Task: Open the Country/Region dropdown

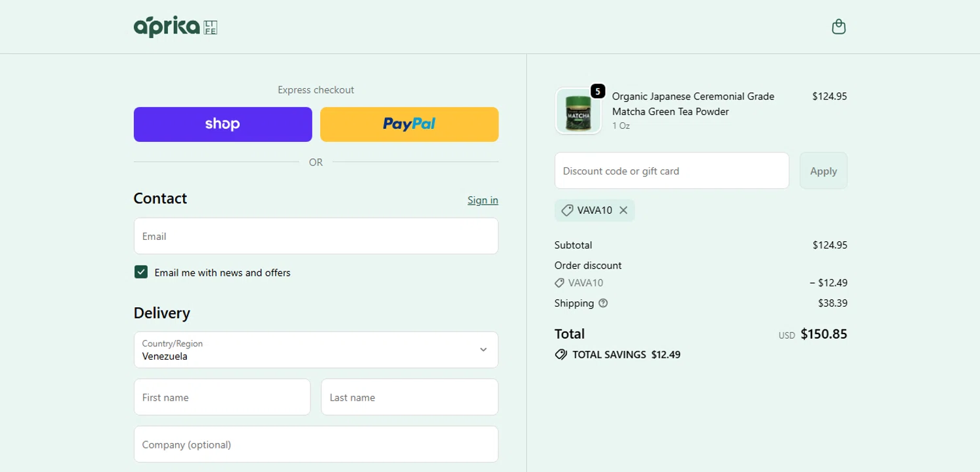Action: [x=316, y=350]
